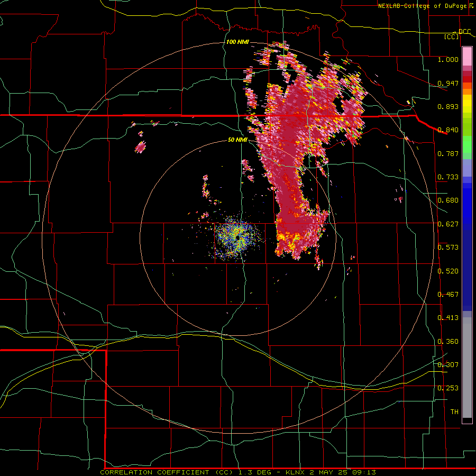
Task: Click the 2 MAY 25 09:13 timestamp
Action: (x=343, y=472)
